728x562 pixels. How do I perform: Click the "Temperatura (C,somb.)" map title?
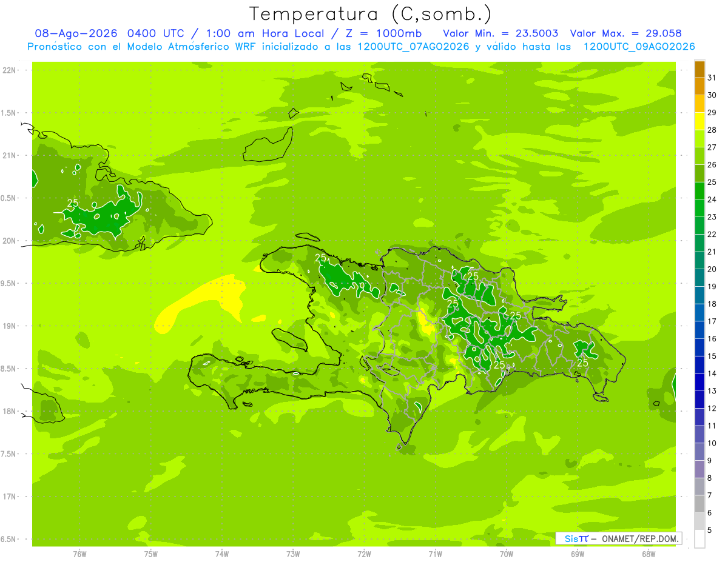click(371, 14)
